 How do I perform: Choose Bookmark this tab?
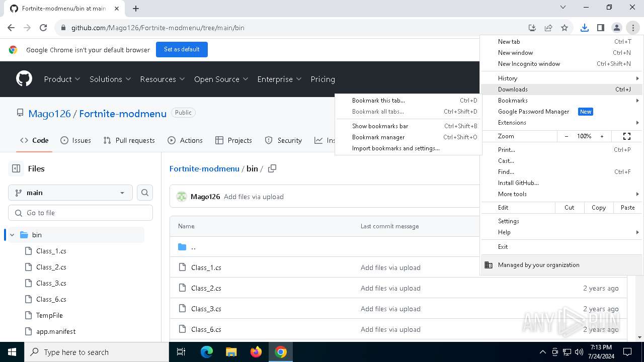408,101
